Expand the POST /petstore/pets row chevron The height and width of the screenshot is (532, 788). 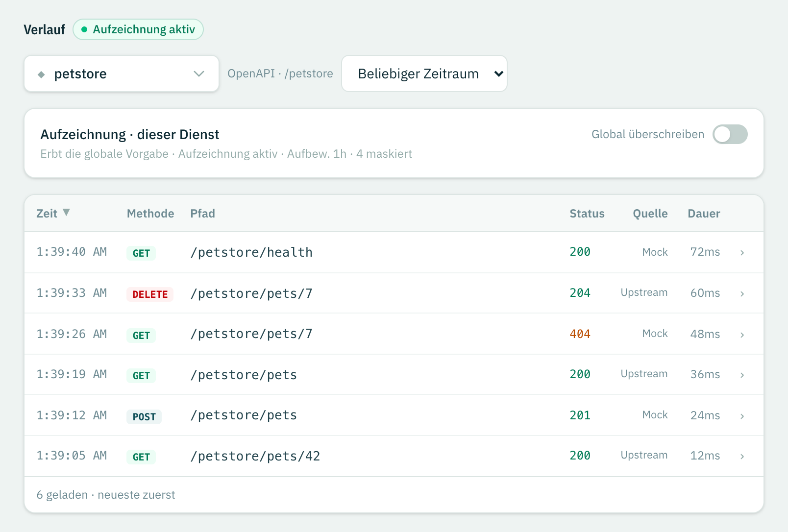coord(742,416)
